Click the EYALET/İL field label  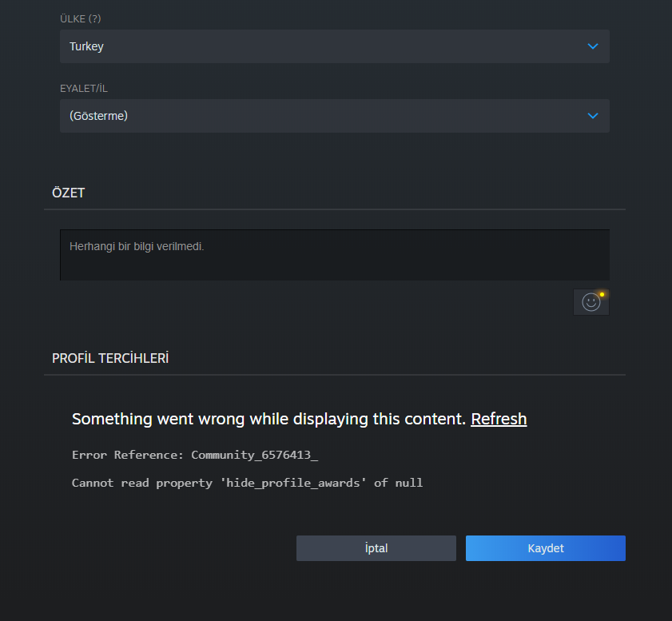[x=83, y=88]
